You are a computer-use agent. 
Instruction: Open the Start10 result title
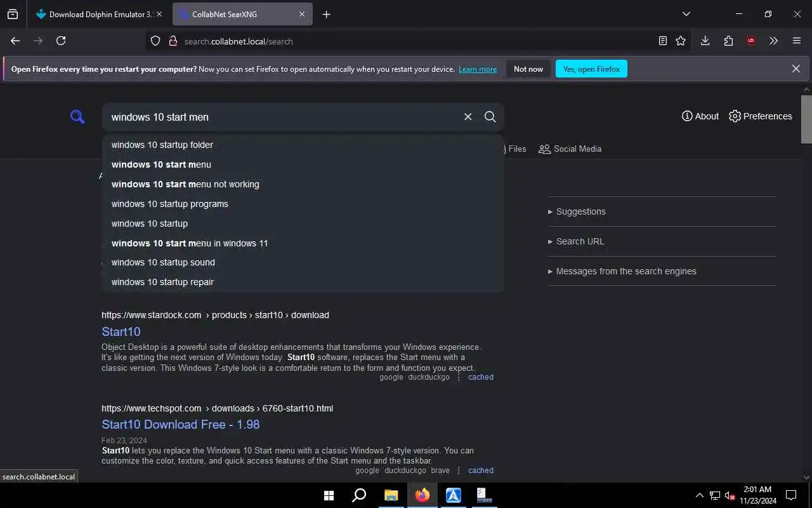(x=121, y=331)
